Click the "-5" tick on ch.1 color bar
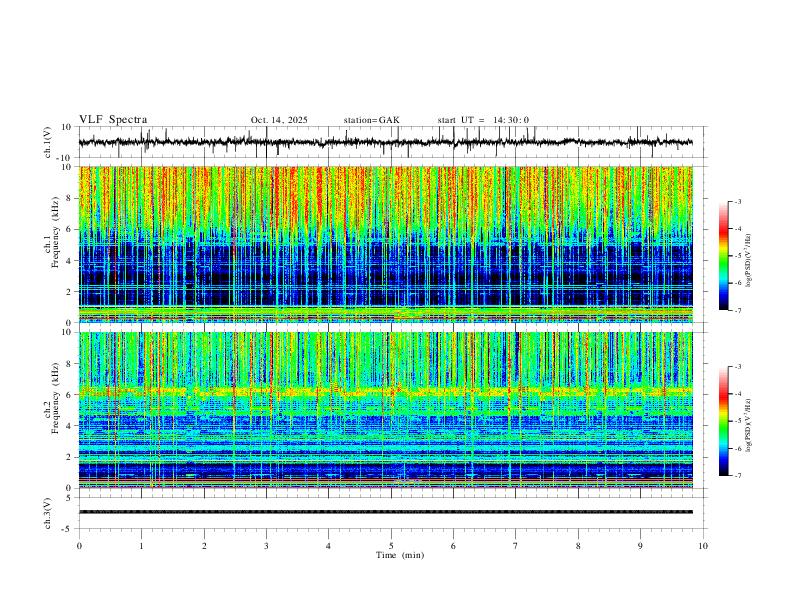 click(x=738, y=256)
